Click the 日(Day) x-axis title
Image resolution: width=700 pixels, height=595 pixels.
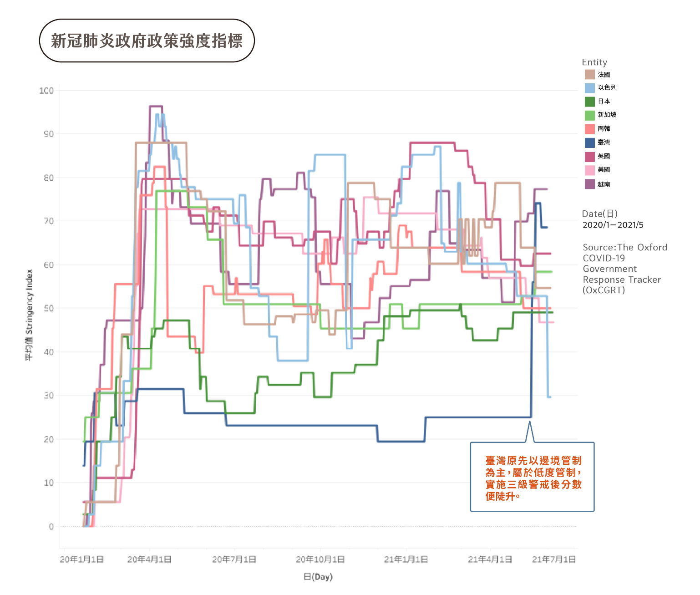pos(318,577)
